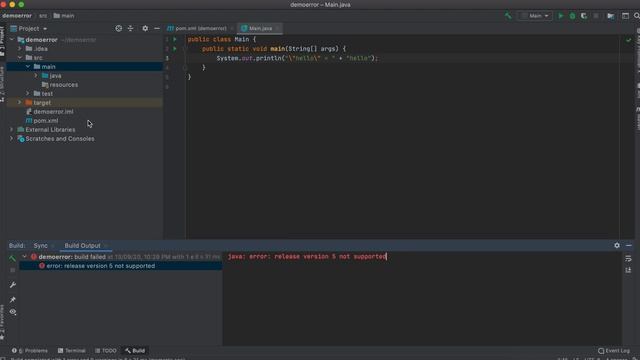This screenshot has width=640, height=360.
Task: Click the Favorites tool window stripe button
Action: click(2, 322)
